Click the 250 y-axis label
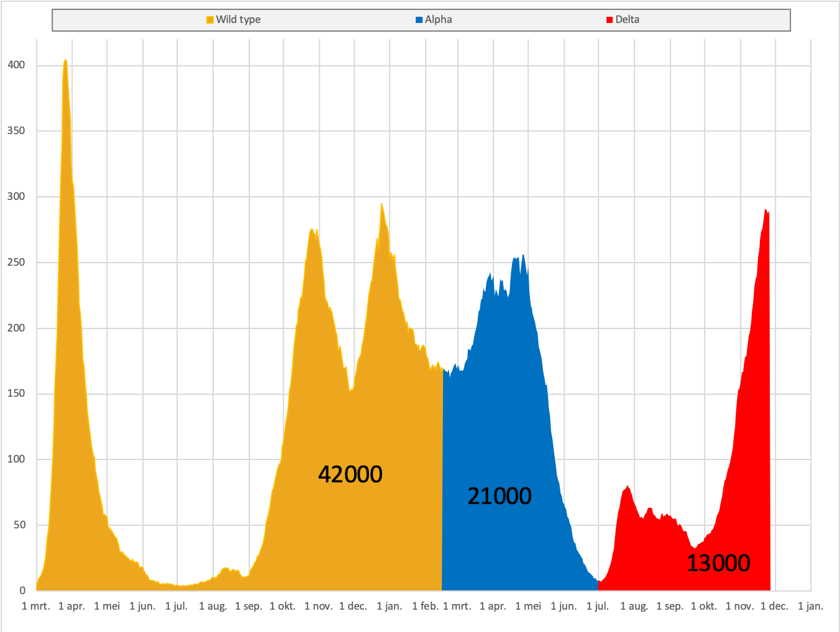This screenshot has width=840, height=632. pos(16,262)
